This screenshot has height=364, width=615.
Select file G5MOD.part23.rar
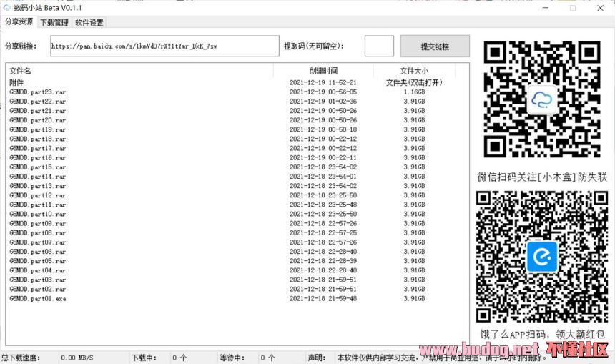point(38,92)
